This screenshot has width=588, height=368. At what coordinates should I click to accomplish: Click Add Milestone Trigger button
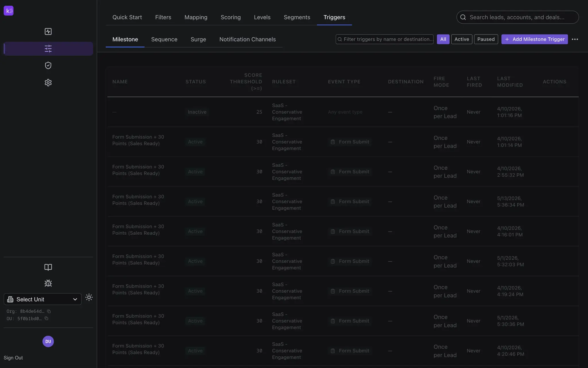[534, 39]
